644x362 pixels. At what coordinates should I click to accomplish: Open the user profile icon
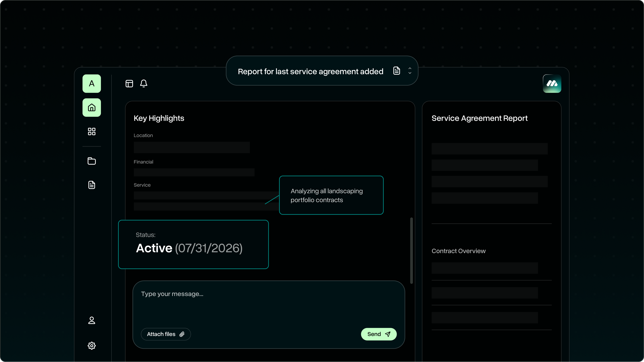(91, 320)
